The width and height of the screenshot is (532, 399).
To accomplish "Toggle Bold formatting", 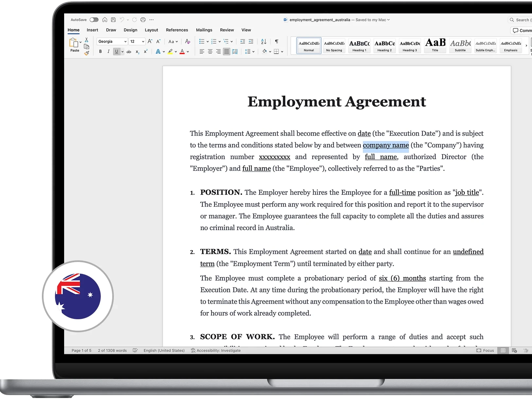I will click(100, 51).
